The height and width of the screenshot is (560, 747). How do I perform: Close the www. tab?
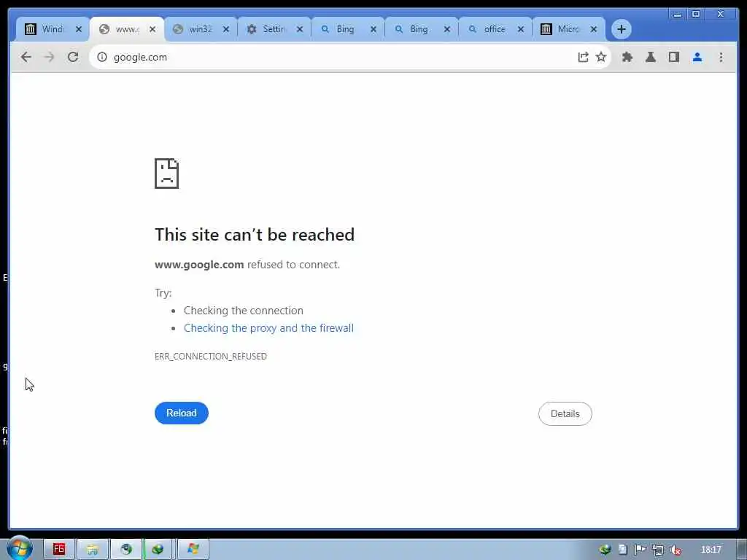tap(152, 29)
